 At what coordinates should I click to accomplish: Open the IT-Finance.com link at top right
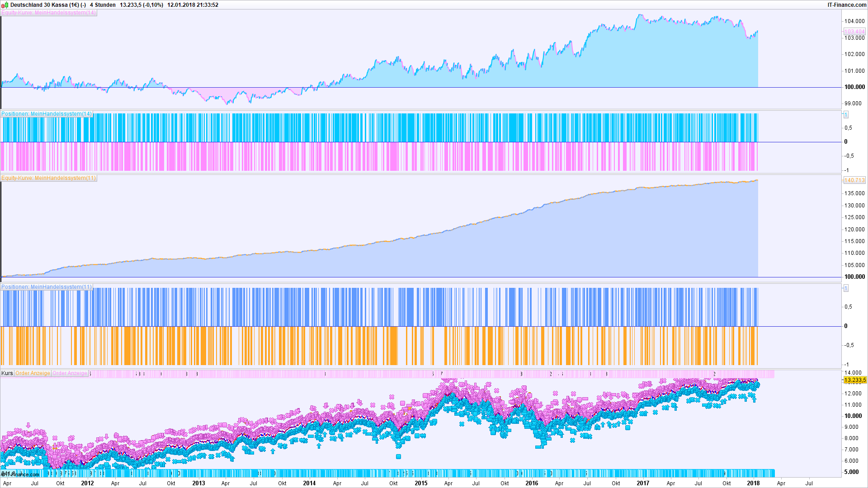point(846,5)
